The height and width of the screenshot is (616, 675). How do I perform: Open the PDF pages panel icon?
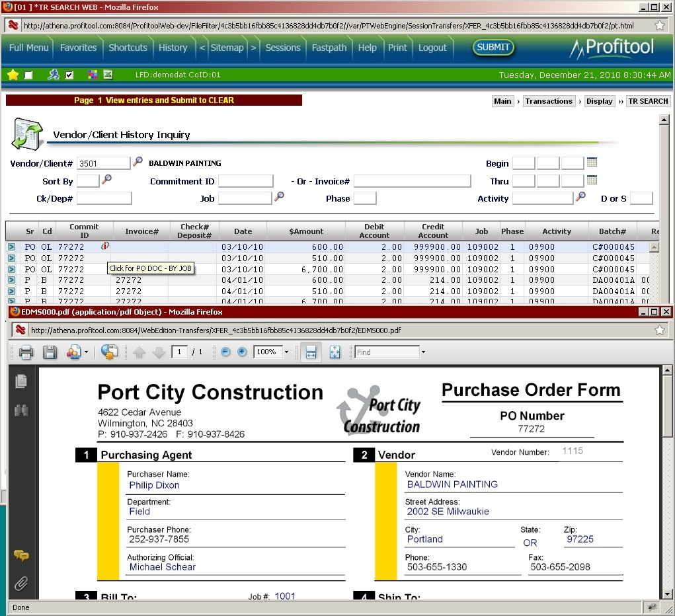click(21, 381)
